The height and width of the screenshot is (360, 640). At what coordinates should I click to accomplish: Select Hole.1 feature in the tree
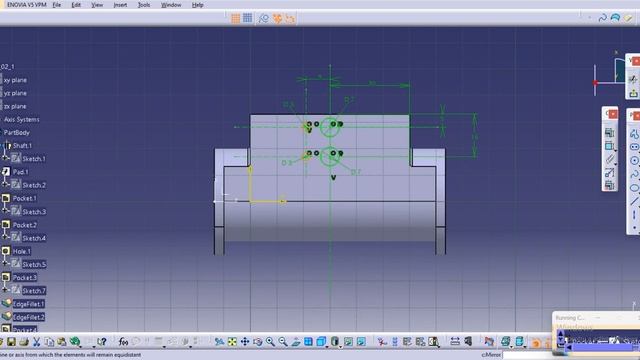22,251
